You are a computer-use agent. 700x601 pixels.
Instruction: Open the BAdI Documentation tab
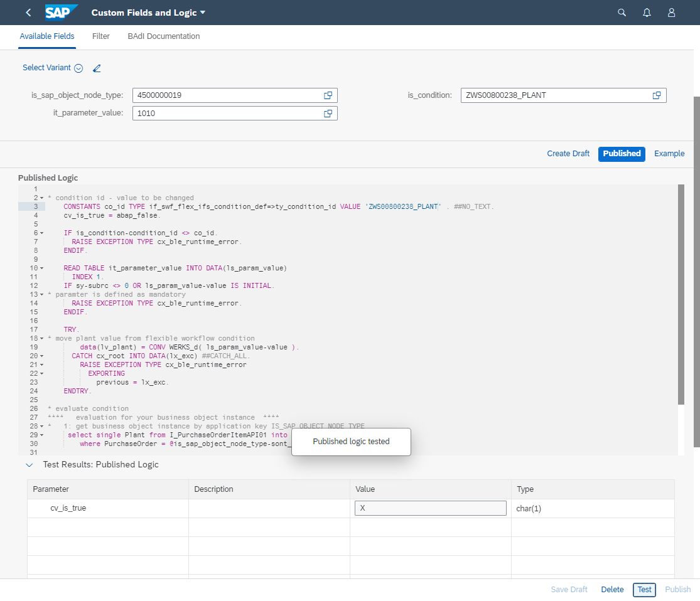[x=164, y=36]
